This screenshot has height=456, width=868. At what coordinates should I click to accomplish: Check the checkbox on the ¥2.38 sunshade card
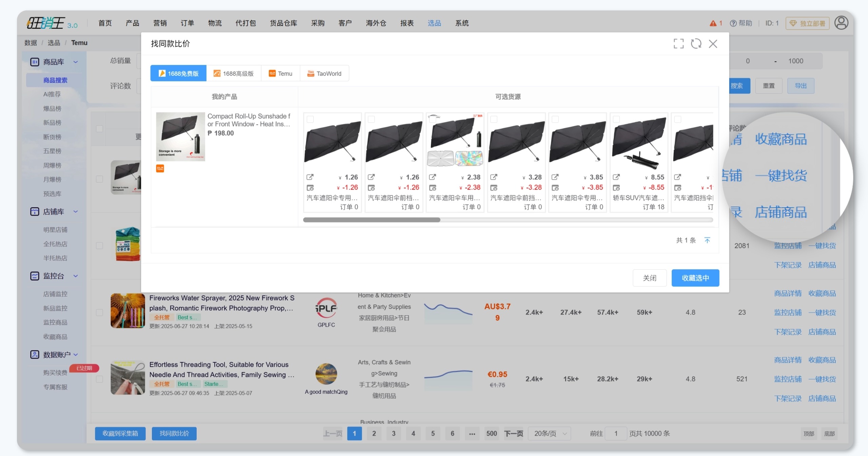433,119
